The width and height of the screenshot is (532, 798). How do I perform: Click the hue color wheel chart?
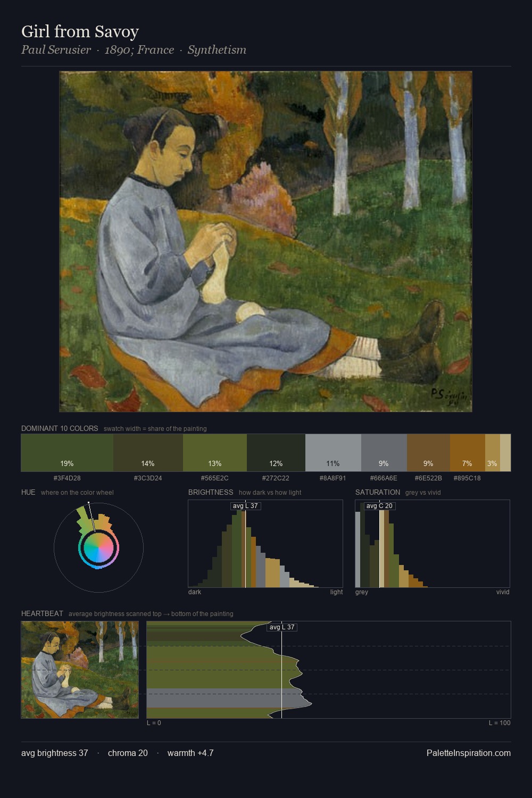(98, 547)
